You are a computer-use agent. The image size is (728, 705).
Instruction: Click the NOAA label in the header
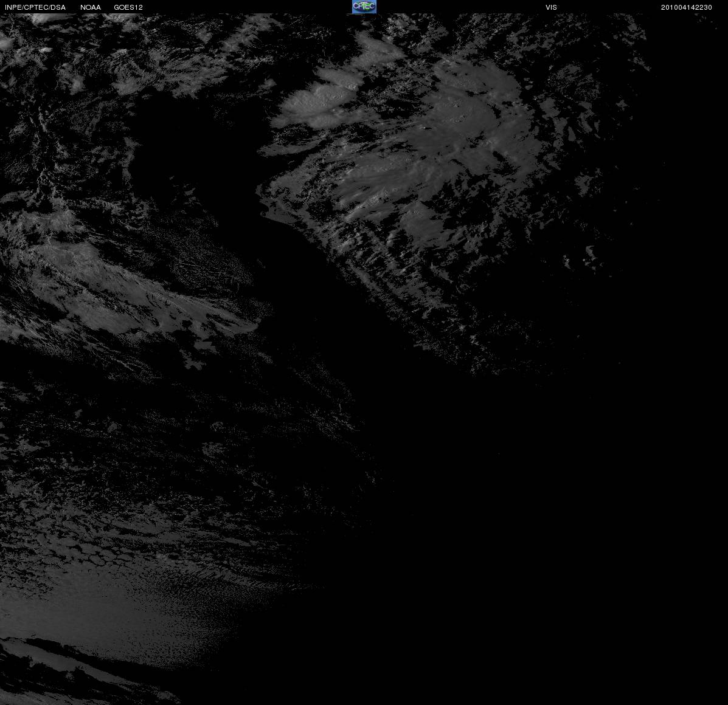(91, 7)
